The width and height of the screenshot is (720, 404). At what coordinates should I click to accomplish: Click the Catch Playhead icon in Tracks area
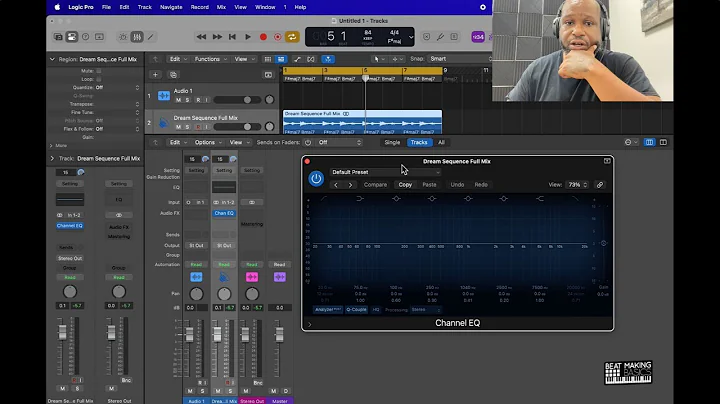pos(328,59)
